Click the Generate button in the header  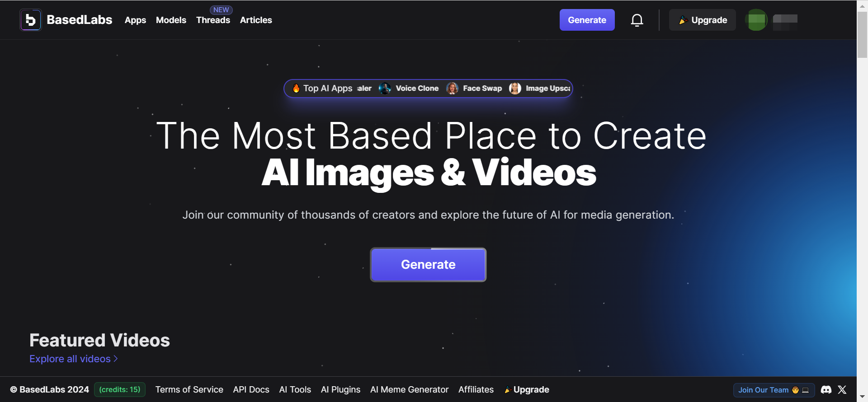pyautogui.click(x=587, y=20)
